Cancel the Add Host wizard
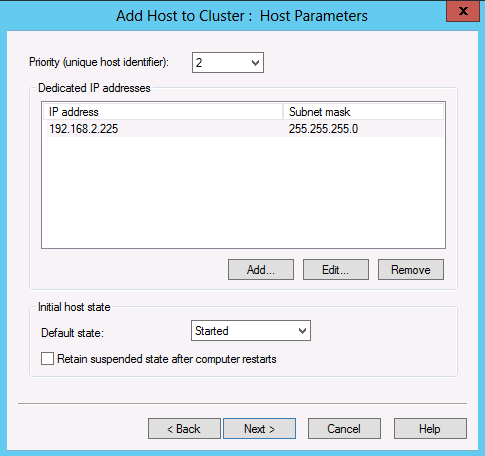The image size is (485, 456). (x=344, y=429)
